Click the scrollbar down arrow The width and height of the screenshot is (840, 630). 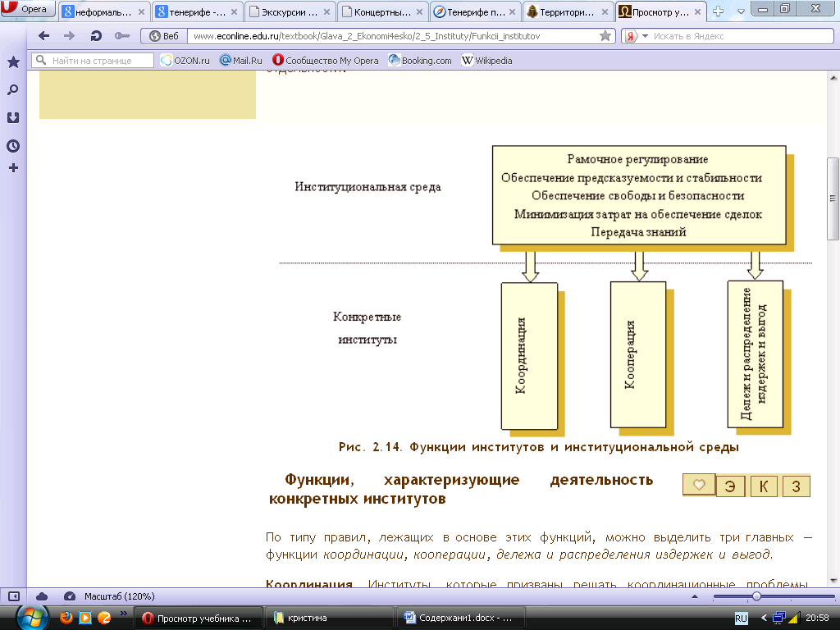pyautogui.click(x=833, y=581)
